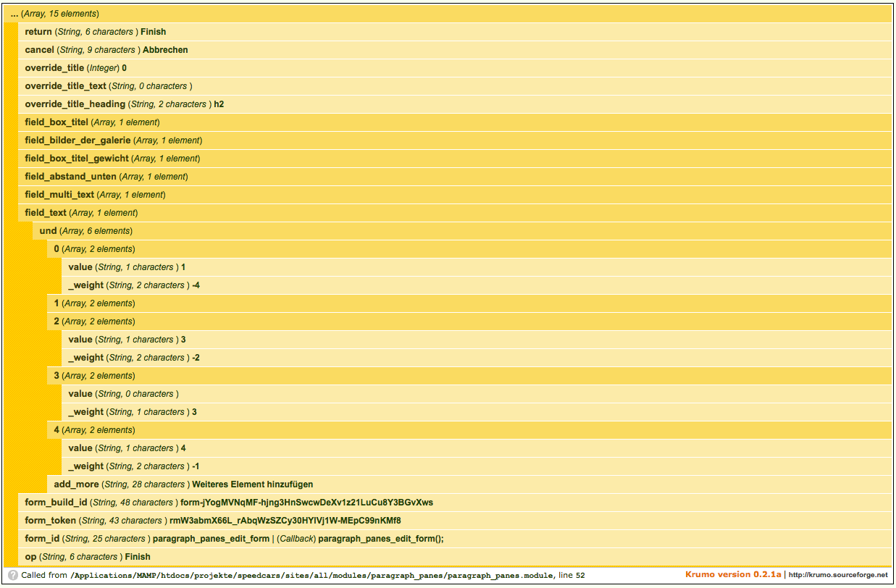Collapse element 2 under und
Viewport: 896px width, 588px height.
[469, 322]
